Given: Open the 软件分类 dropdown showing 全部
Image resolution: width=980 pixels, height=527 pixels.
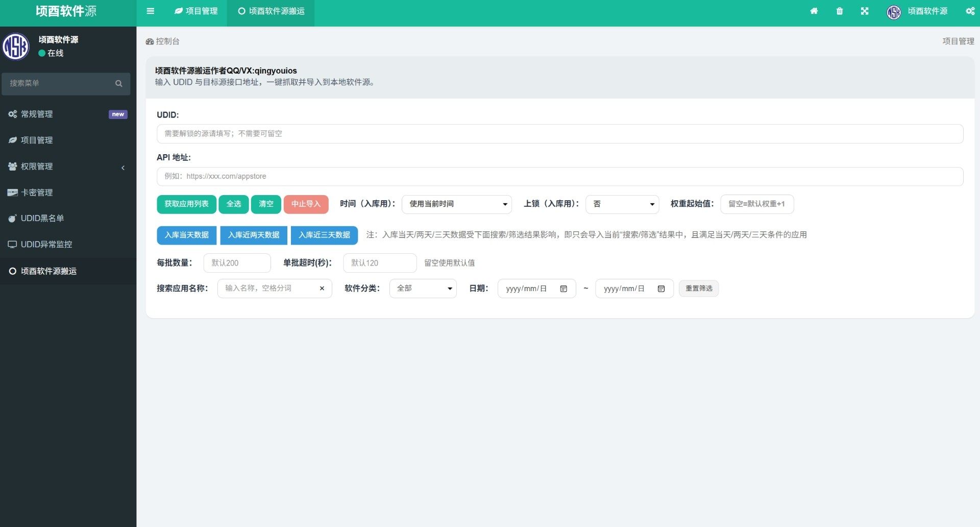Looking at the screenshot, I should click(x=423, y=289).
